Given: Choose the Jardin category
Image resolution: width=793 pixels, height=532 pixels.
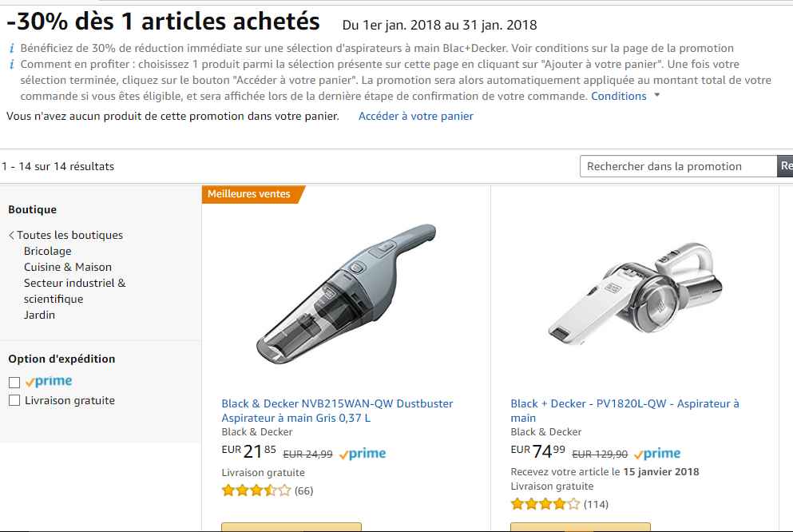Looking at the screenshot, I should 39,315.
